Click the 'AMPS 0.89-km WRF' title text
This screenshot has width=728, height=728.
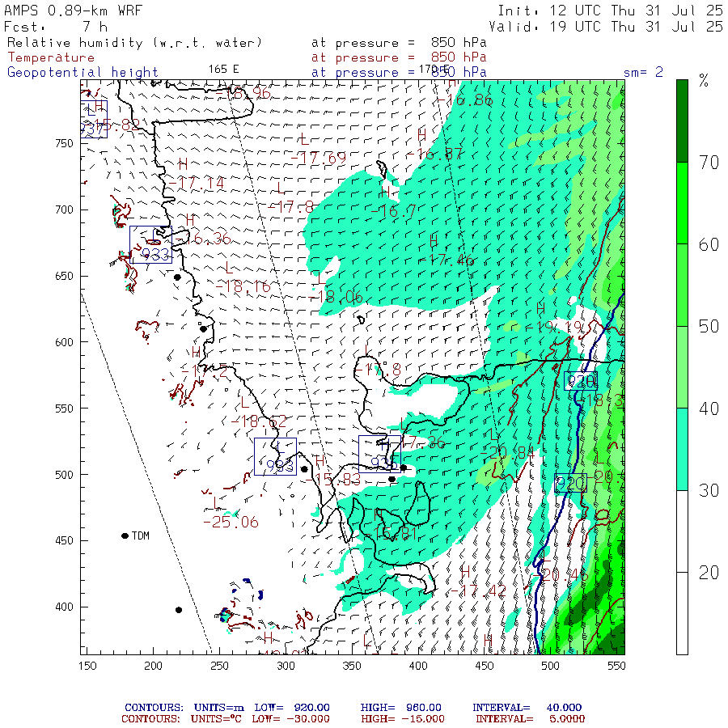(x=73, y=11)
